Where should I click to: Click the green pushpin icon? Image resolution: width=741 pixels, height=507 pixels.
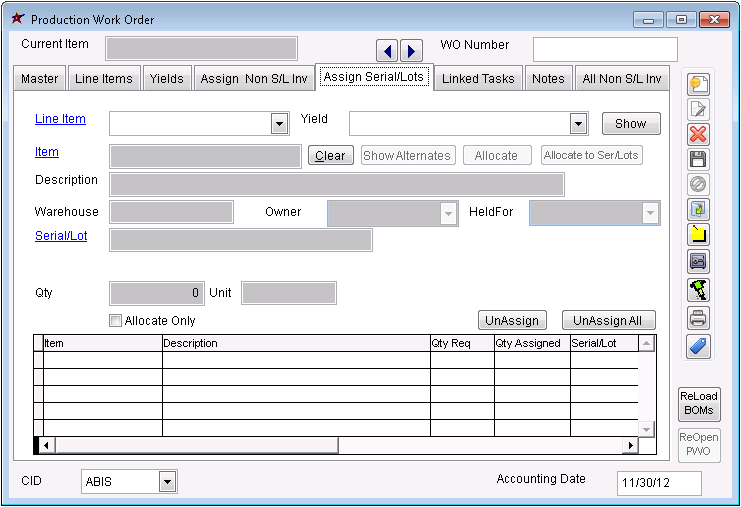(698, 290)
